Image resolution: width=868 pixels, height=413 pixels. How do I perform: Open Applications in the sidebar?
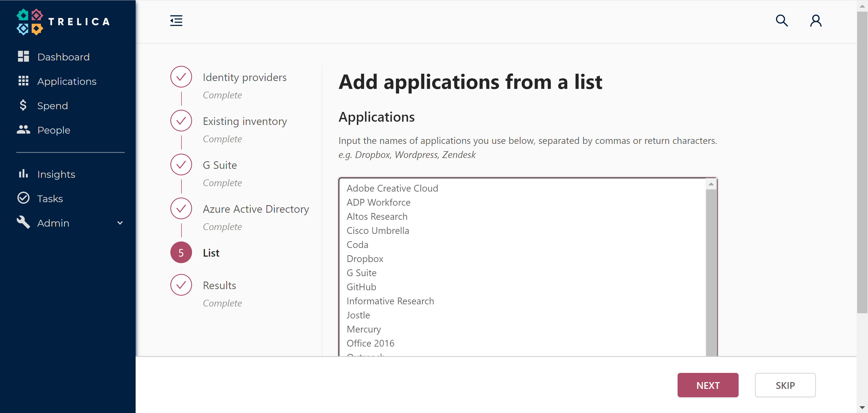coord(67,82)
